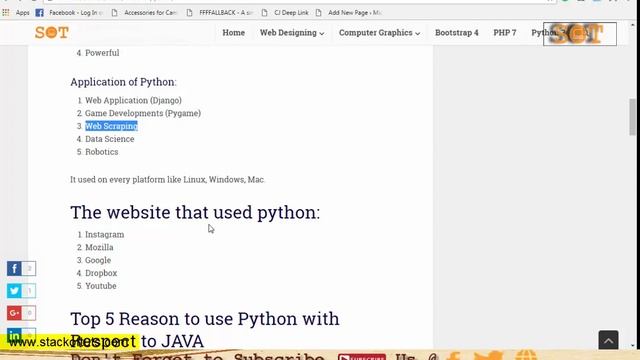This screenshot has width=640, height=360.
Task: Share the page via Google Plus share icon
Action: [14, 313]
